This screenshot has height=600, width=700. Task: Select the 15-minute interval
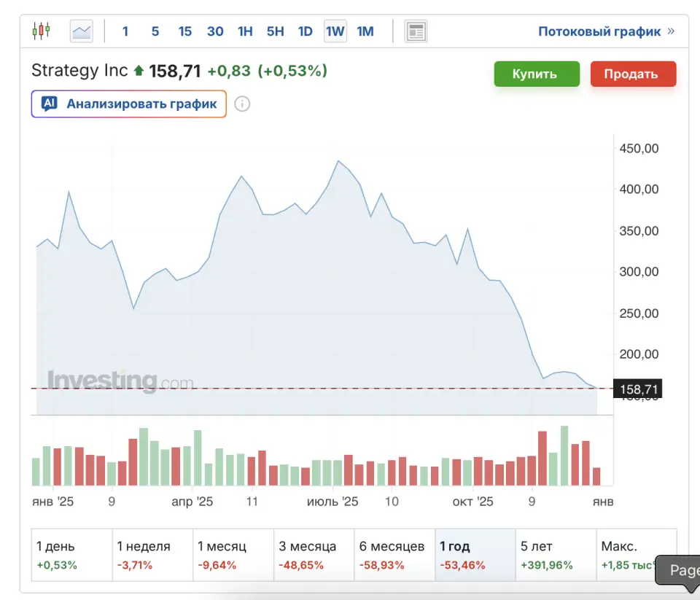(184, 31)
